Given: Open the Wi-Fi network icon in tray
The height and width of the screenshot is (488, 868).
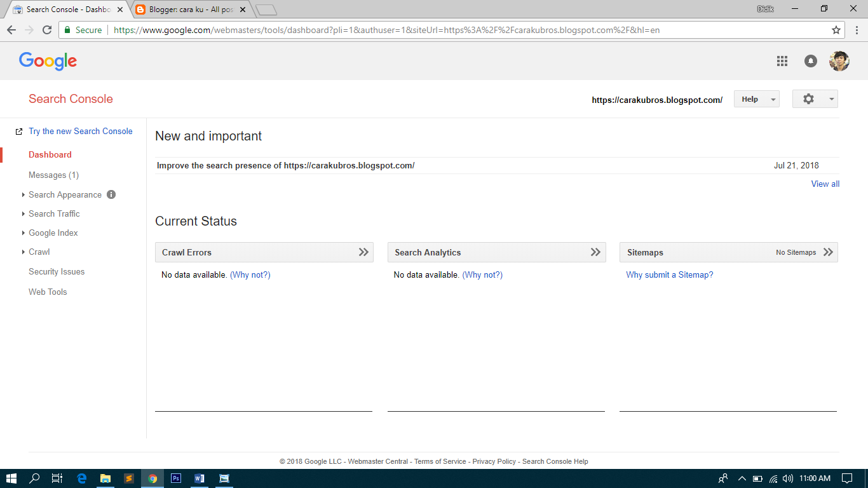Looking at the screenshot, I should coord(773,478).
